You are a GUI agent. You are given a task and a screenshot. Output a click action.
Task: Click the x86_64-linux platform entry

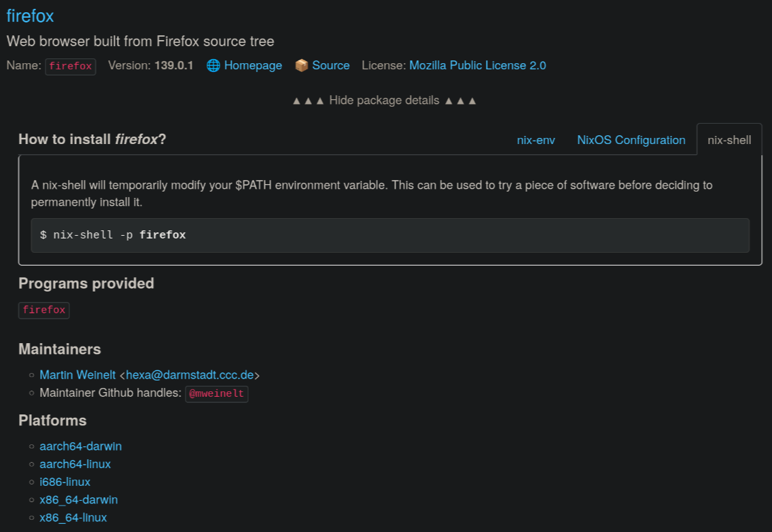tap(73, 518)
